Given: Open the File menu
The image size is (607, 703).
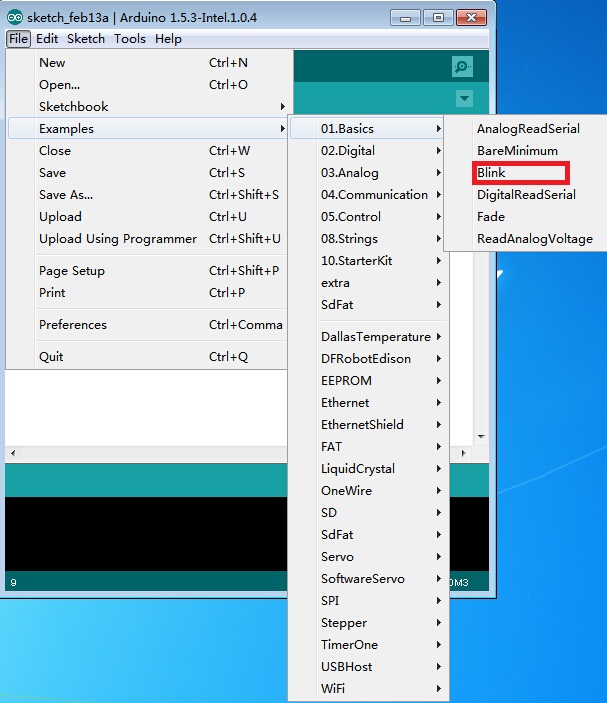Looking at the screenshot, I should pyautogui.click(x=18, y=39).
